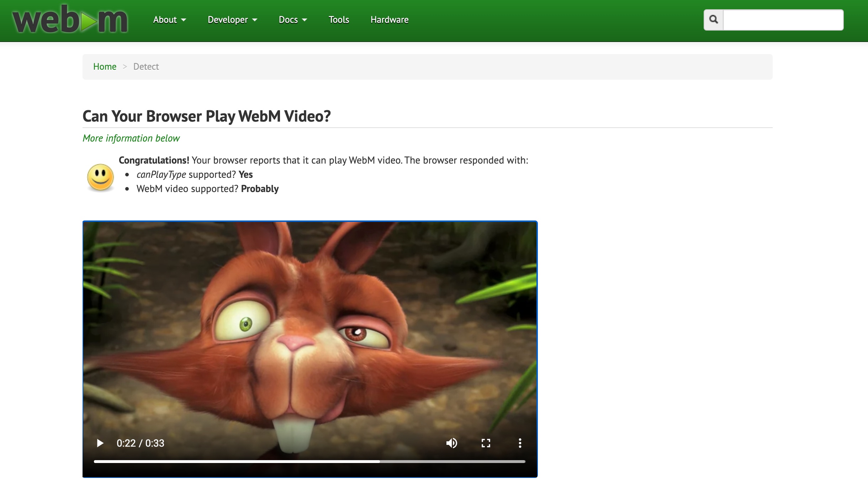868x495 pixels.
Task: Click the video time display 0:22 / 0:33
Action: (x=140, y=443)
